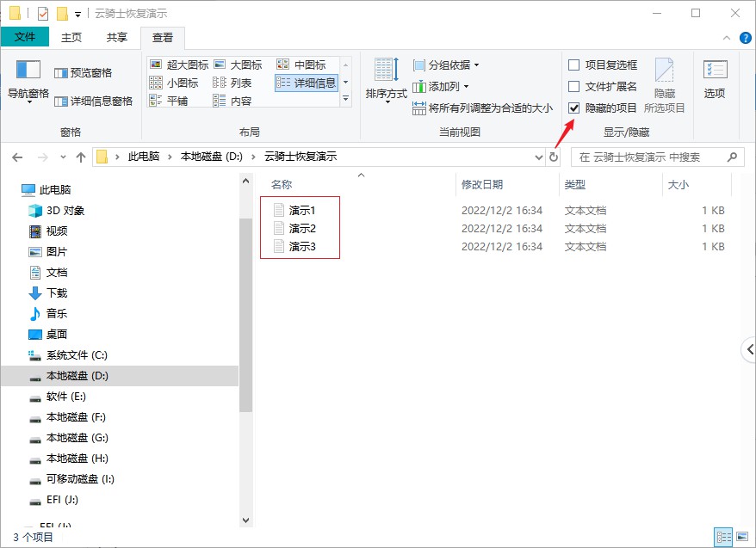The image size is (756, 548).
Task: Enable the item check boxes option
Action: [x=574, y=65]
